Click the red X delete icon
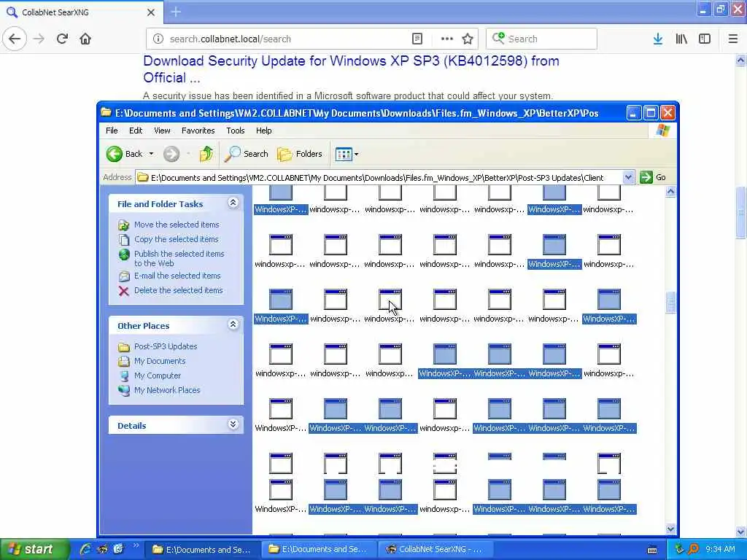Viewport: 747px width, 560px height. click(124, 291)
